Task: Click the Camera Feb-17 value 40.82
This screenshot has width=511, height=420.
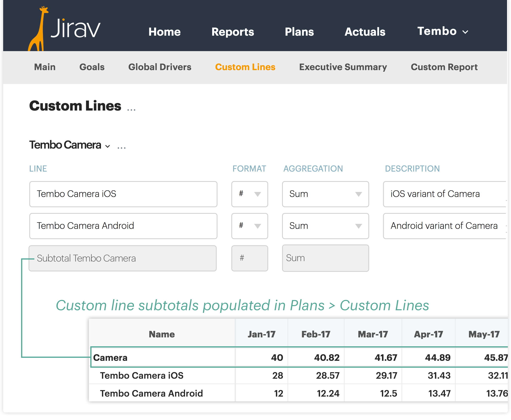Action: [x=327, y=358]
